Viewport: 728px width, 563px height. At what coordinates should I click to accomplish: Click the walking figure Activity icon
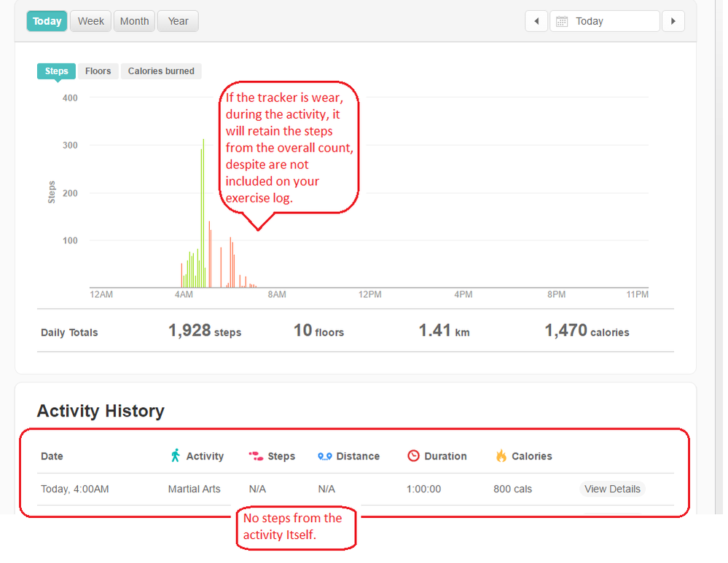[x=175, y=456]
